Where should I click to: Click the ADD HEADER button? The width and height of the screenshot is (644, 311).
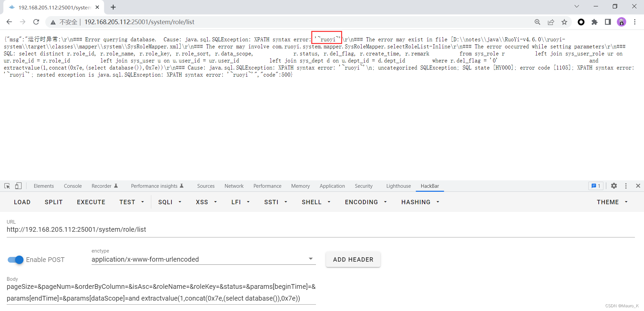(353, 260)
